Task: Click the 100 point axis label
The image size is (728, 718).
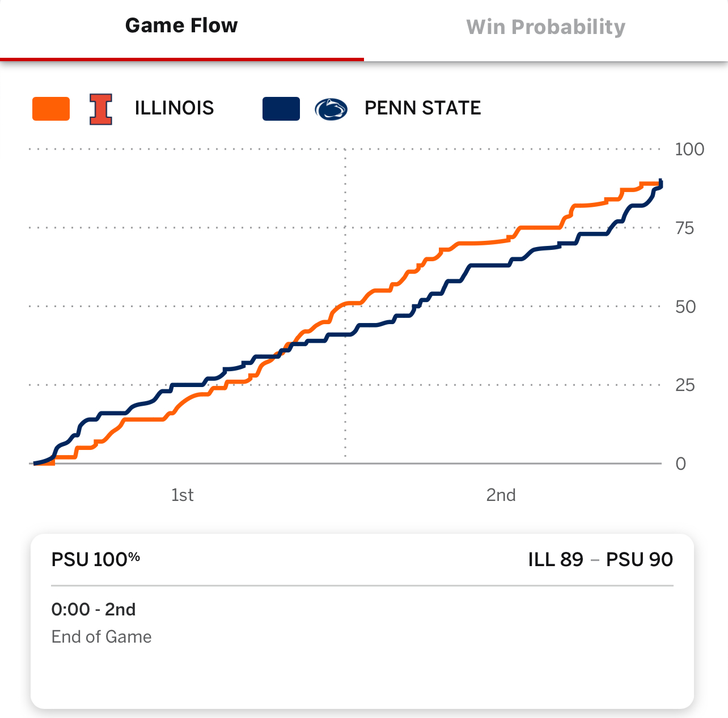Action: click(x=689, y=150)
